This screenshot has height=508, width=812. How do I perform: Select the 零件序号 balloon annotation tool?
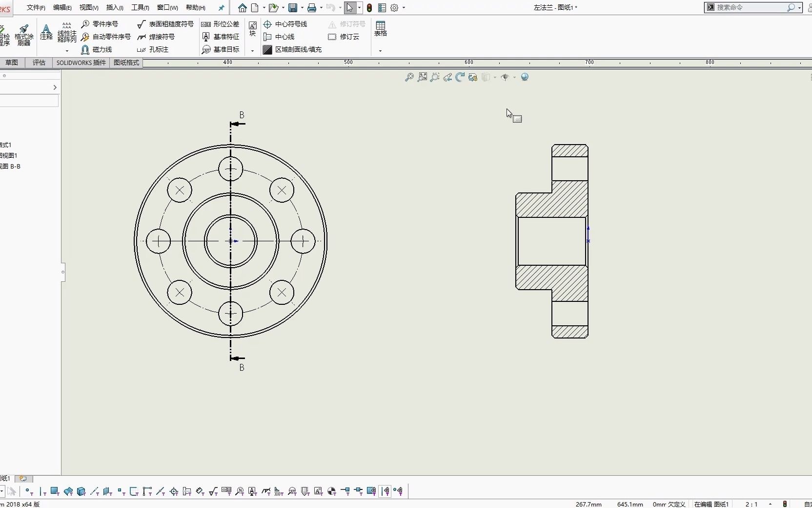click(x=101, y=24)
